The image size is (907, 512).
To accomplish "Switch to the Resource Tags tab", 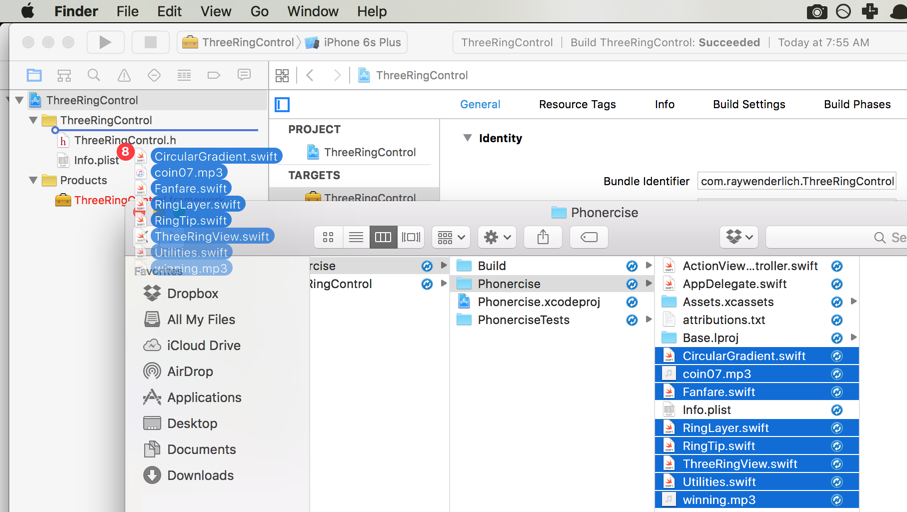I will (x=577, y=104).
